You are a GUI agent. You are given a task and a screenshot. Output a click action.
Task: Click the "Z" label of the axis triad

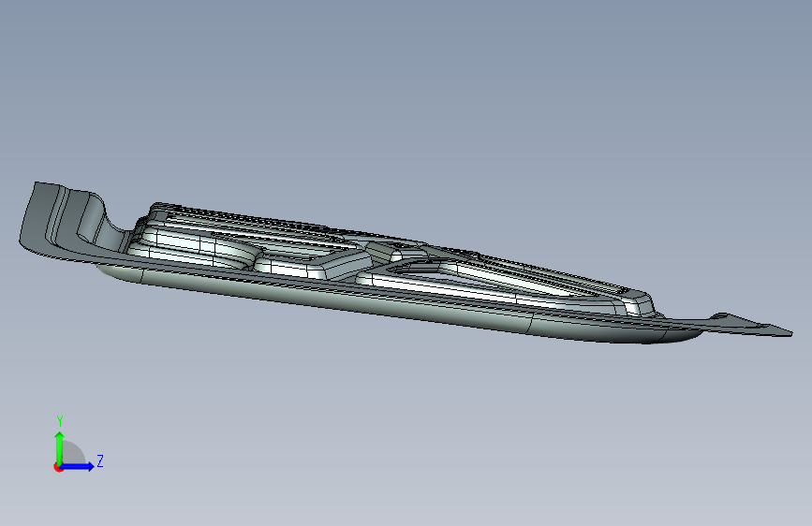(100, 460)
